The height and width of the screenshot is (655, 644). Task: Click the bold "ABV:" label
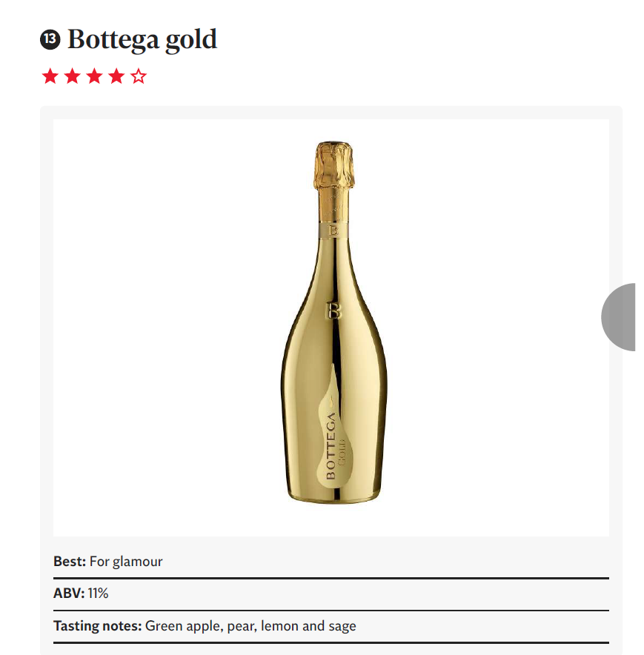click(68, 594)
